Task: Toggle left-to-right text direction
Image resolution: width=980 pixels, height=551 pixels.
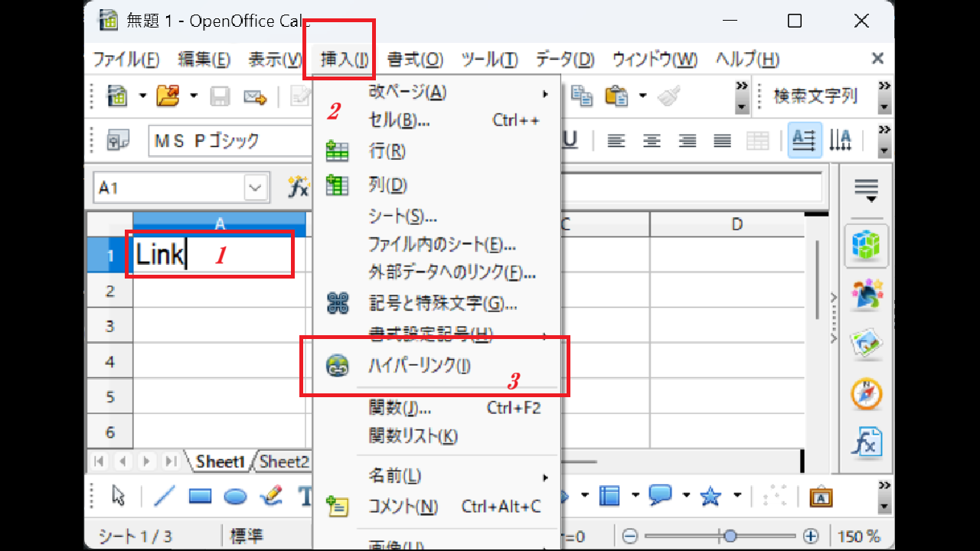Action: pos(805,140)
